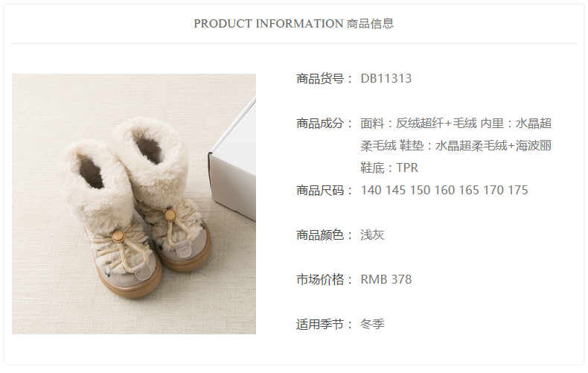Click the wooden toggle on front boot
The height and width of the screenshot is (373, 588).
118,237
